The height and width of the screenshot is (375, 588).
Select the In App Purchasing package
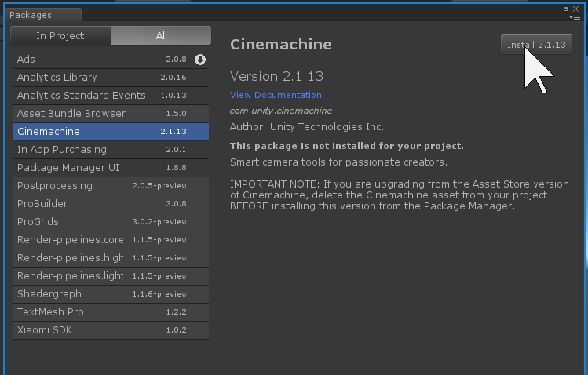pyautogui.click(x=111, y=150)
